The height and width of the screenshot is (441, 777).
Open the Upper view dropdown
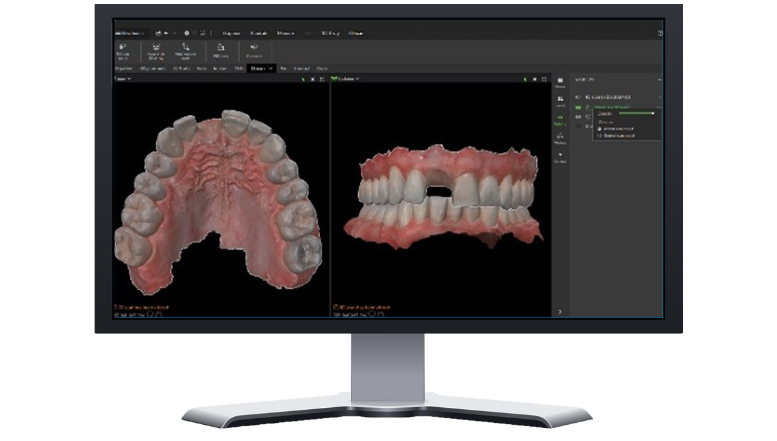click(123, 78)
